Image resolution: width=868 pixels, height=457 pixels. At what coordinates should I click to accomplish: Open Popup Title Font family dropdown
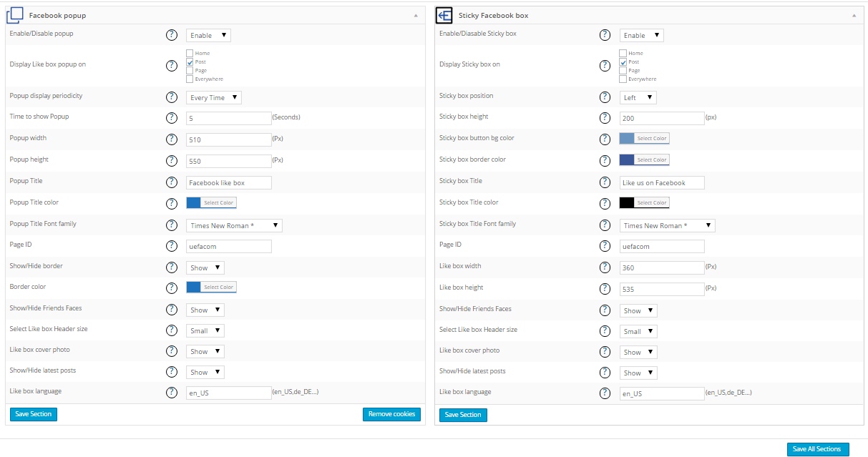234,225
